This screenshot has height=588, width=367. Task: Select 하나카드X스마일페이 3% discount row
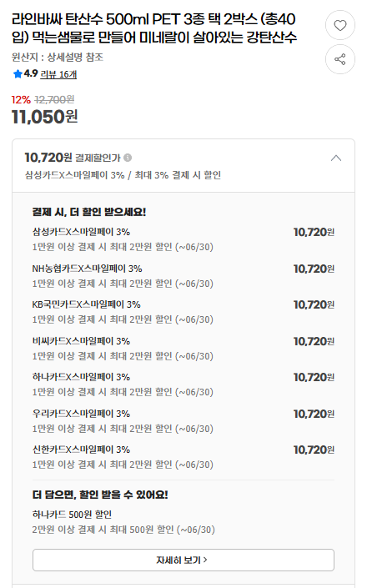[183, 384]
